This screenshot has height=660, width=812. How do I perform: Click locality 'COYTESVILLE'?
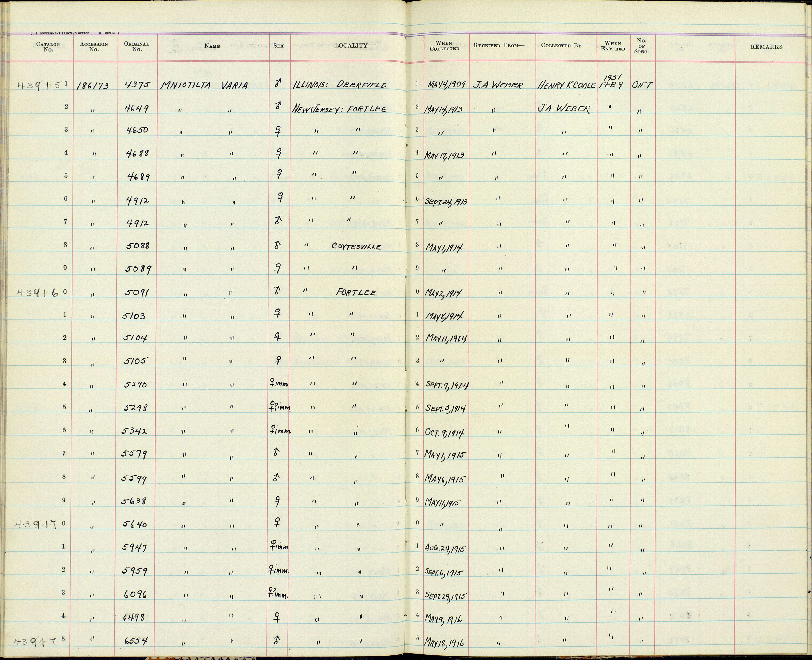tap(356, 246)
